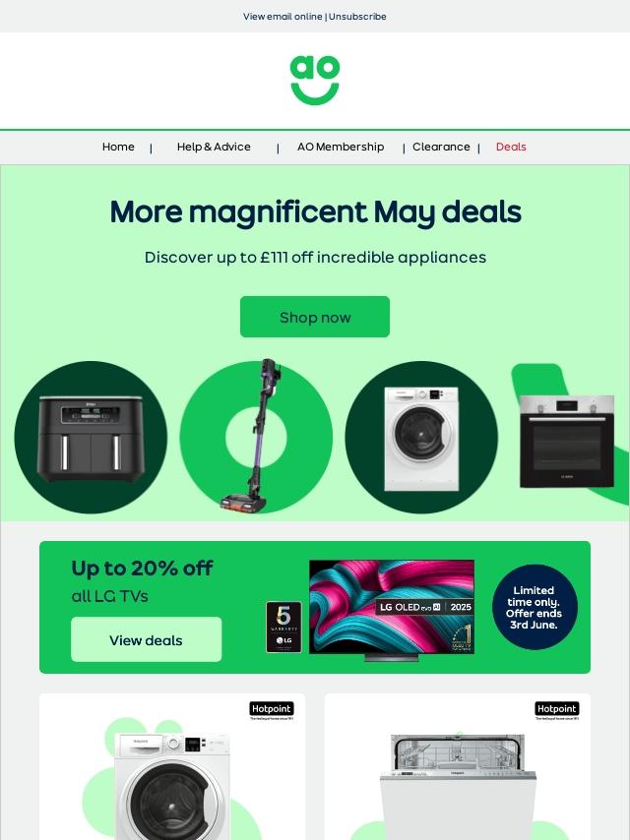This screenshot has width=630, height=840.
Task: Click the AO smiley logo
Action: coord(315,81)
